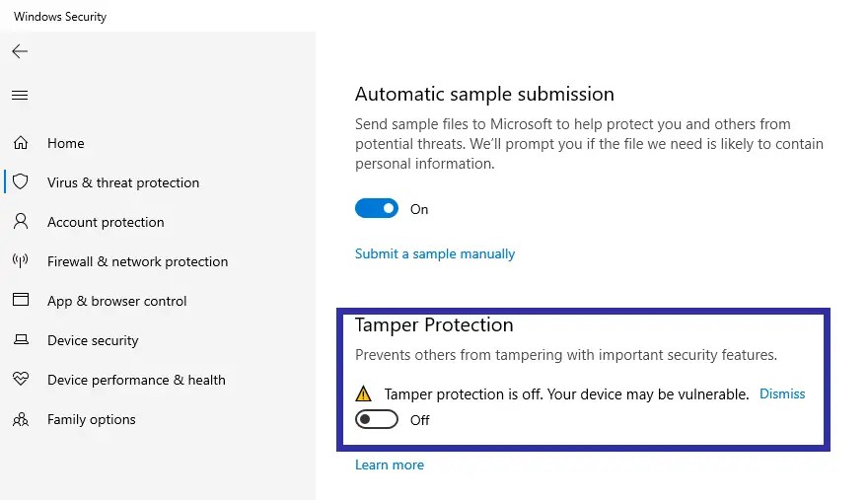Enable the Tamper Protection toggle
The height and width of the screenshot is (500, 868).
377,420
